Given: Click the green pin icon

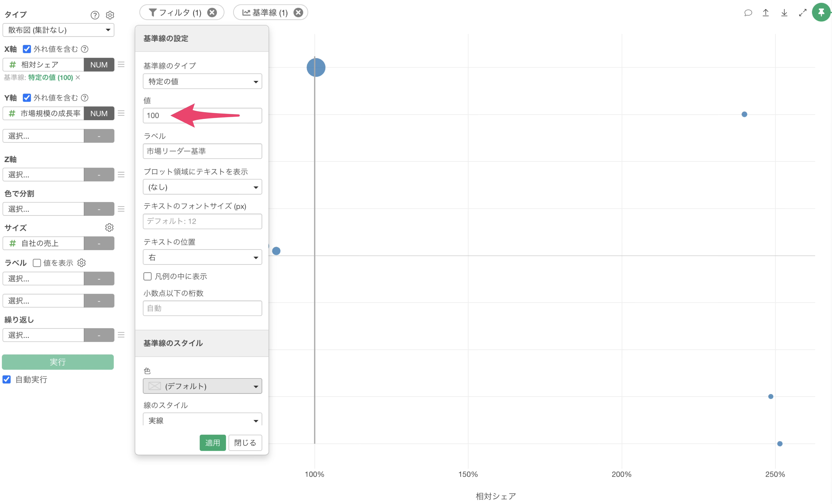Looking at the screenshot, I should pyautogui.click(x=821, y=12).
